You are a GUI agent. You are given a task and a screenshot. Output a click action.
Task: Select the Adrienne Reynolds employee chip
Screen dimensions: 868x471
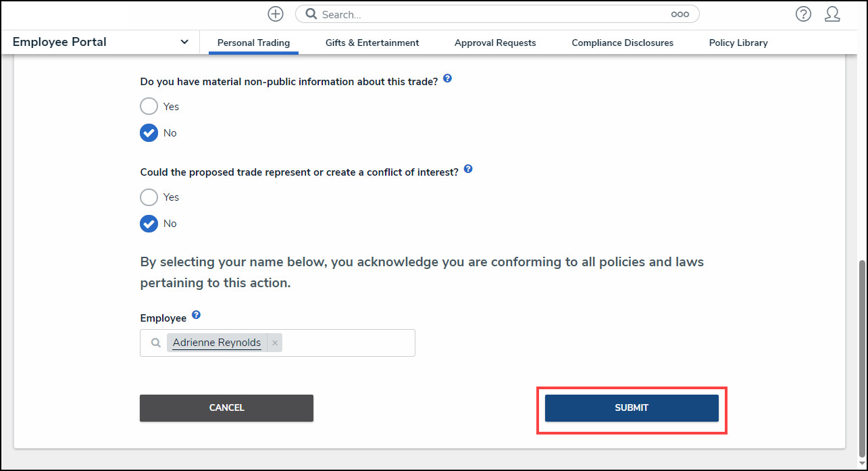pyautogui.click(x=215, y=343)
